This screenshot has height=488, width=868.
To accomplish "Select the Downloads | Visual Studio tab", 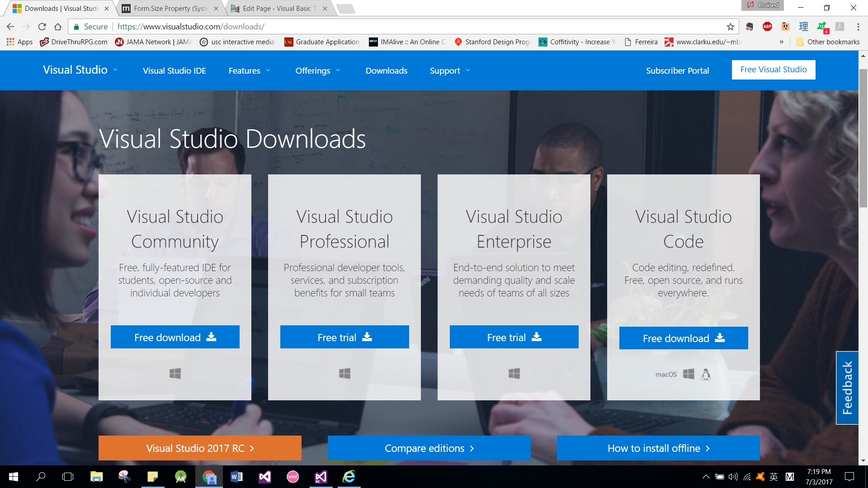I will tap(61, 8).
